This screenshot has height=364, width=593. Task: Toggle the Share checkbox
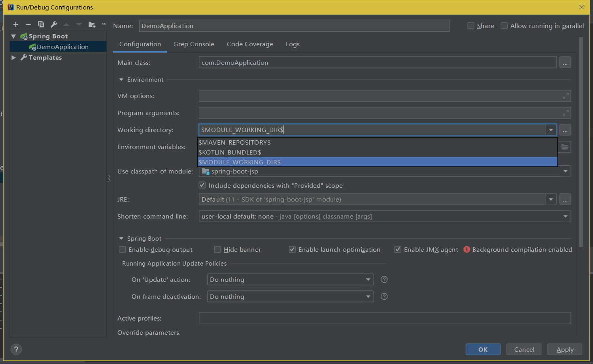pyautogui.click(x=471, y=26)
